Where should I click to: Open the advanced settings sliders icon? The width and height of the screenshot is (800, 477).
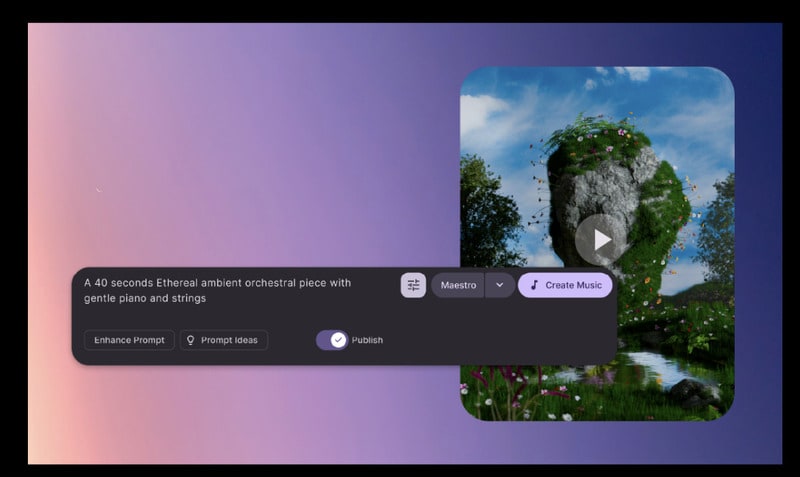[413, 285]
